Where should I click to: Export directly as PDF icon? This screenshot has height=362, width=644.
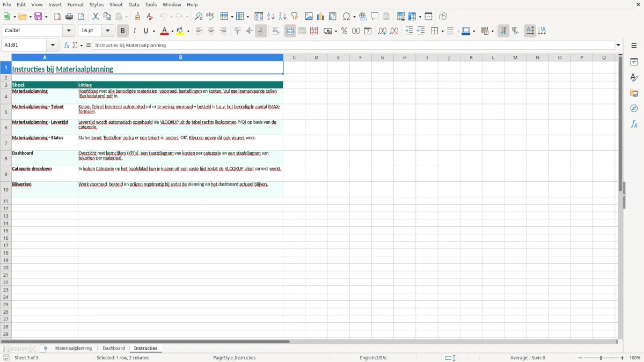point(57,17)
